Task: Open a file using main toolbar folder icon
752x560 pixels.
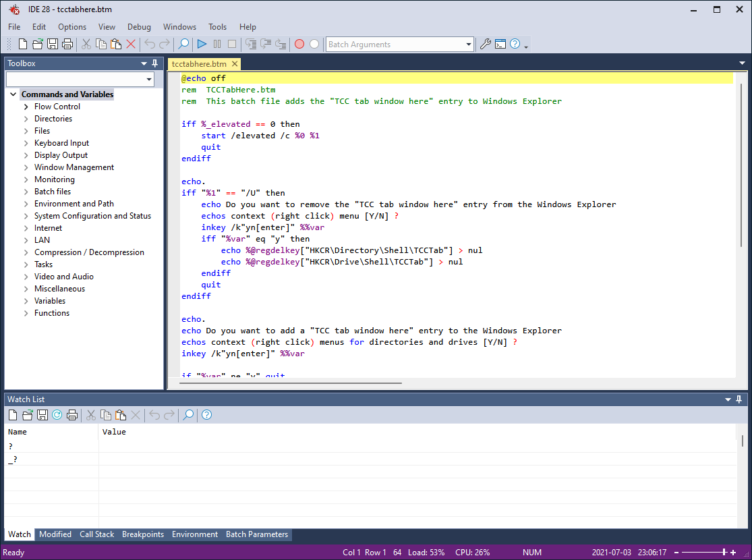Action: 37,44
